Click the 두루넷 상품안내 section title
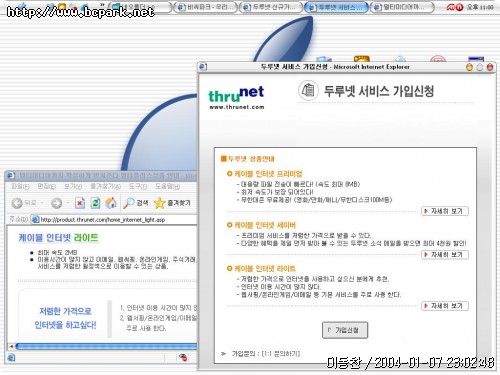 251,159
